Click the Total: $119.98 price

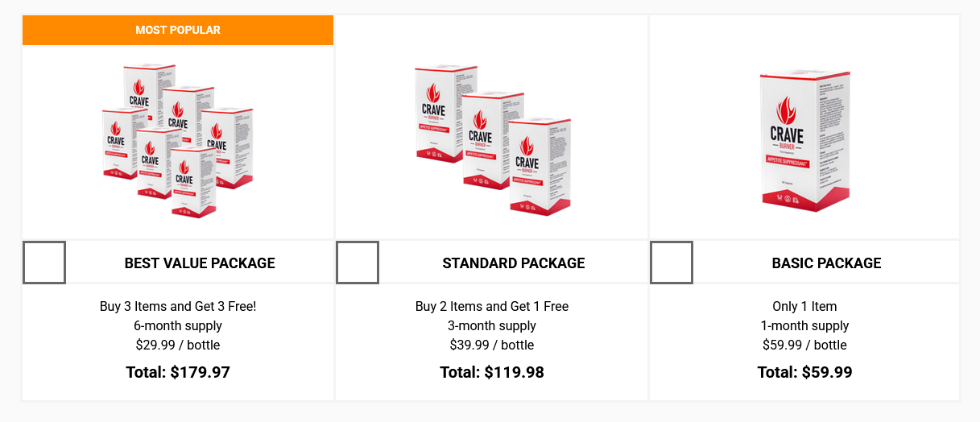[x=492, y=372]
